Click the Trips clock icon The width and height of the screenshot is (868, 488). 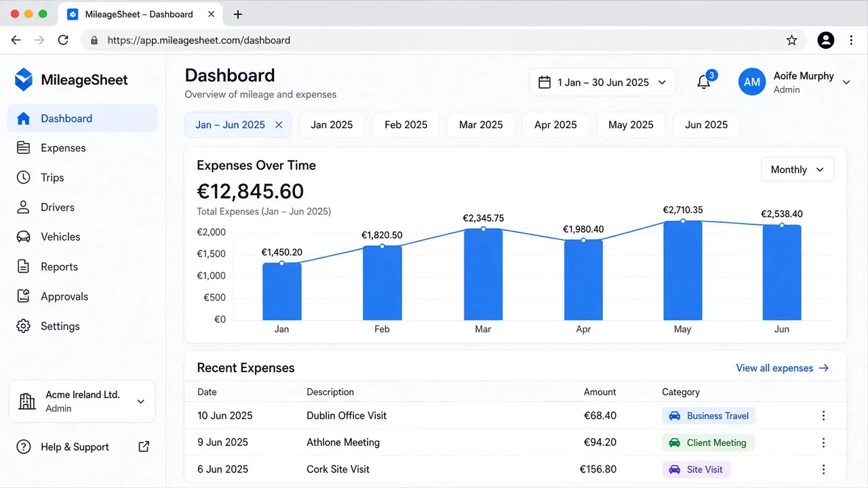(24, 178)
